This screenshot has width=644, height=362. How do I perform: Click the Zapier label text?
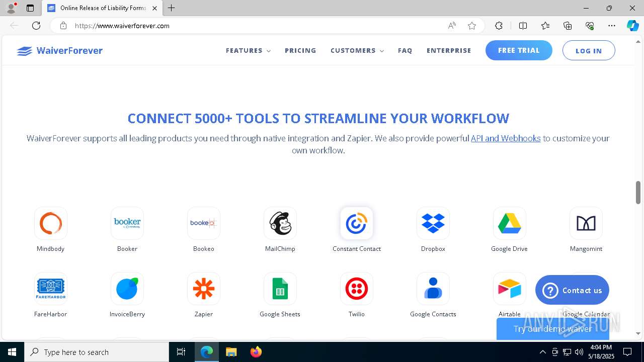point(204,314)
